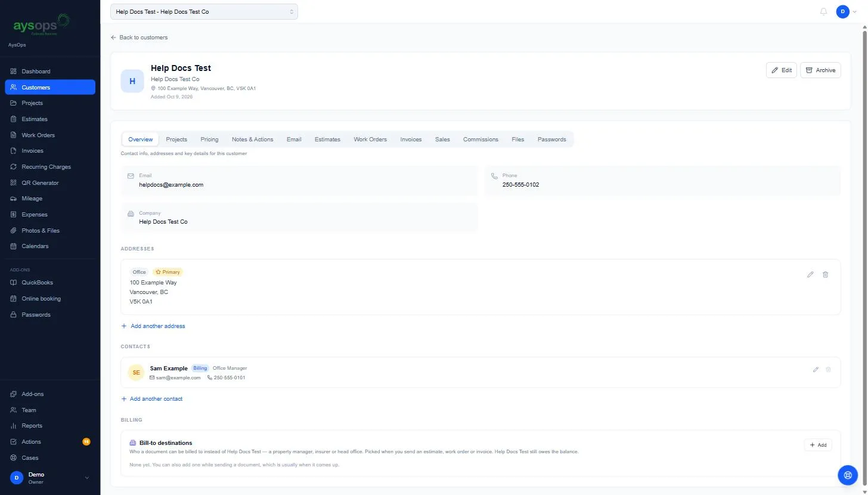Open the Actions item with badge

tap(50, 442)
